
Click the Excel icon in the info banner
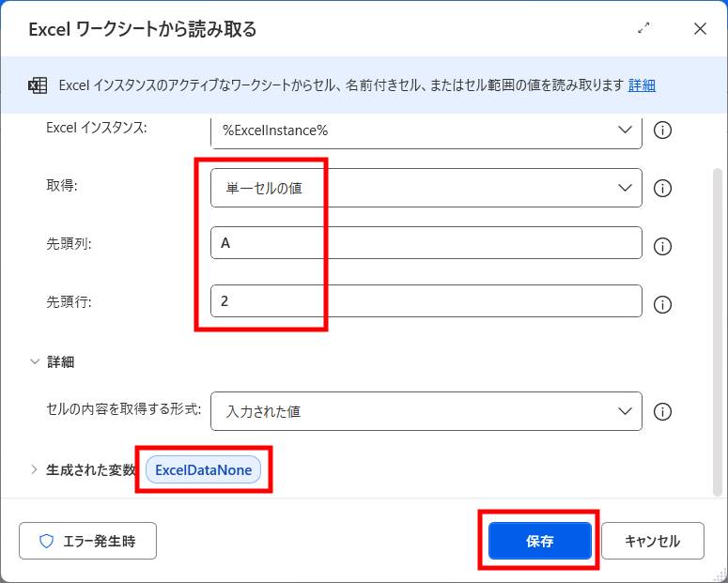click(x=38, y=85)
